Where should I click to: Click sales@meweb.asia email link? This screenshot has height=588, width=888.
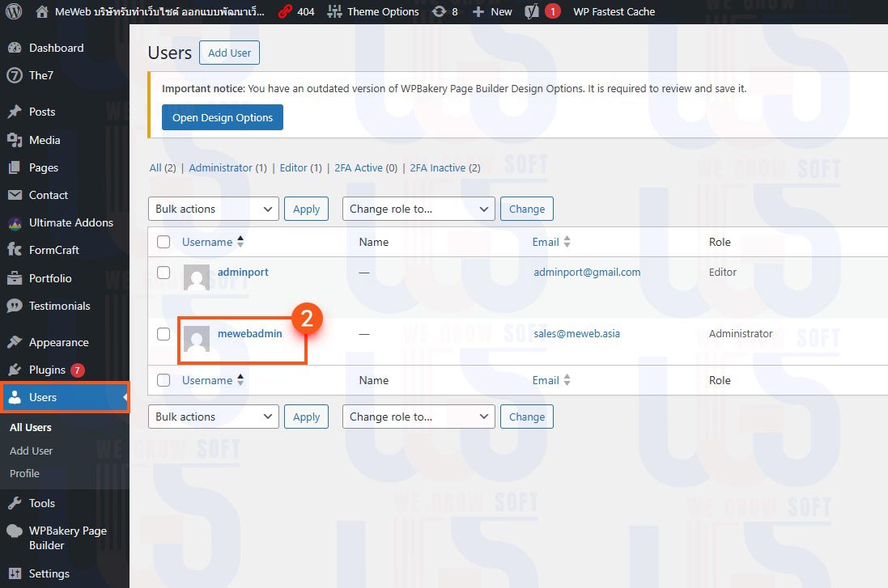pyautogui.click(x=576, y=334)
